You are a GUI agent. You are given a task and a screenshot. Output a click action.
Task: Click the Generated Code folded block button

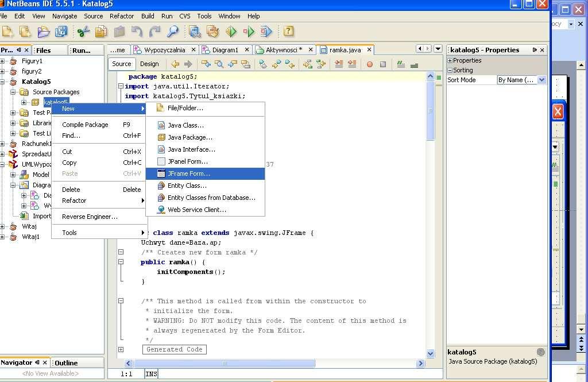(175, 349)
